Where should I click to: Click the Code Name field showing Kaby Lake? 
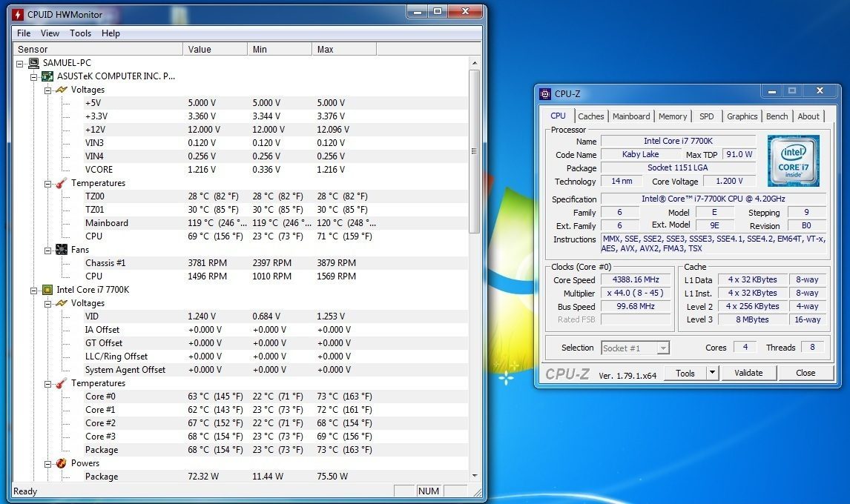point(640,154)
